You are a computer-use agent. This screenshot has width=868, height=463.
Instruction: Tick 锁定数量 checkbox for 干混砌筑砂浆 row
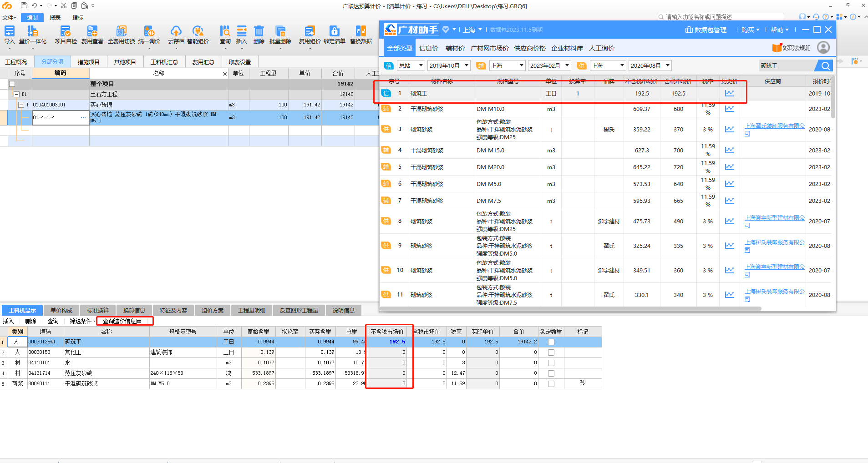551,384
